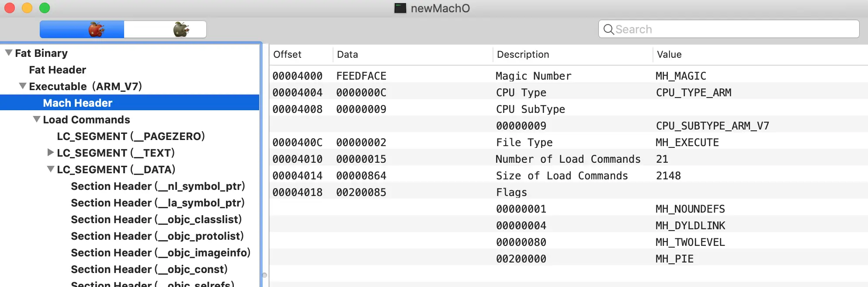Select the Flags description
Screen dimensions: 868x287
(x=511, y=192)
